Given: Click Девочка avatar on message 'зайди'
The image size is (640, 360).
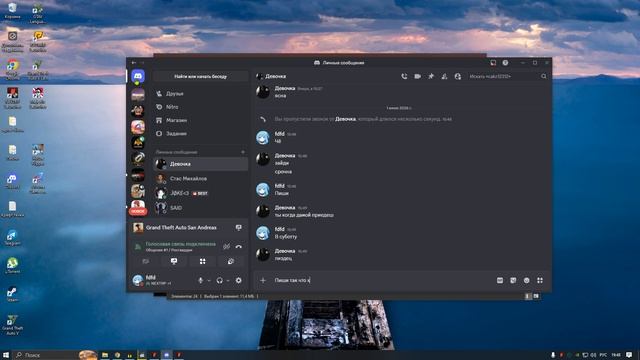Looking at the screenshot, I should tap(263, 159).
